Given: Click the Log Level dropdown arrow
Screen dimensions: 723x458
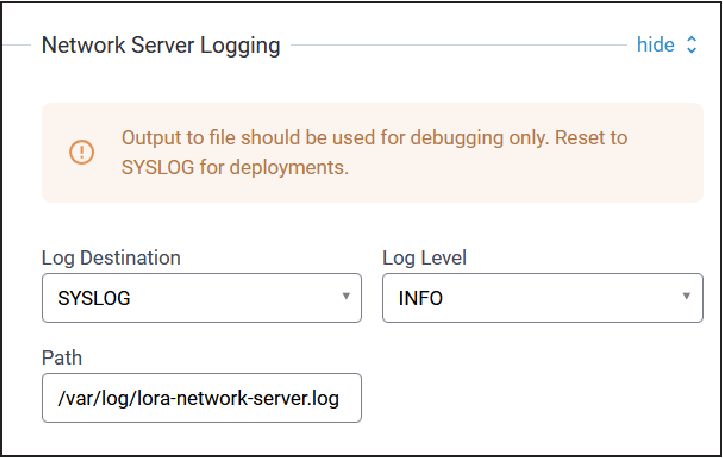Looking at the screenshot, I should click(x=686, y=296).
